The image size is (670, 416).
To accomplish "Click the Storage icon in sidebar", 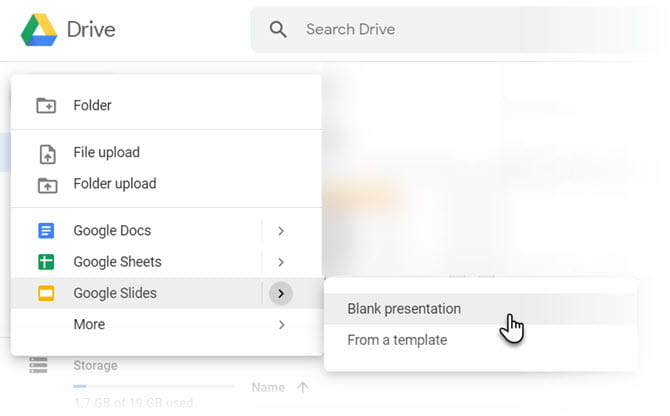I will tap(38, 365).
